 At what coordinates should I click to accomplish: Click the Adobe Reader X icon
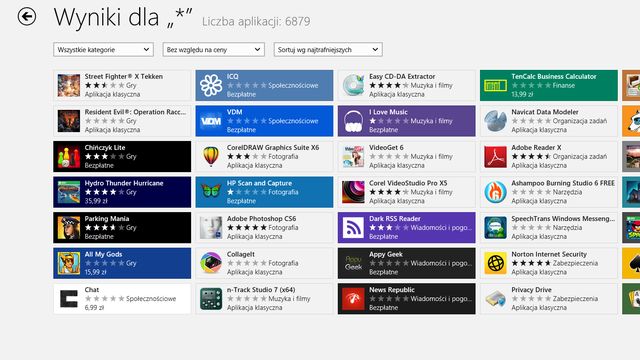496,156
